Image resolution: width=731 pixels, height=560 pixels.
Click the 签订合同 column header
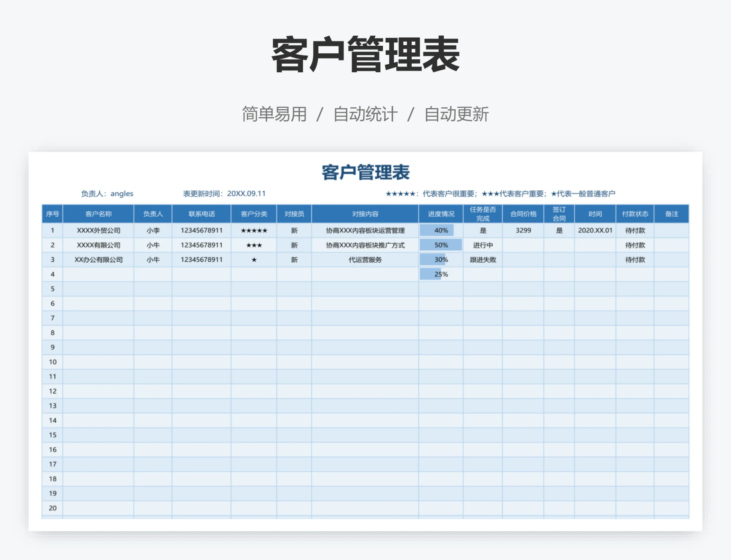pyautogui.click(x=559, y=214)
